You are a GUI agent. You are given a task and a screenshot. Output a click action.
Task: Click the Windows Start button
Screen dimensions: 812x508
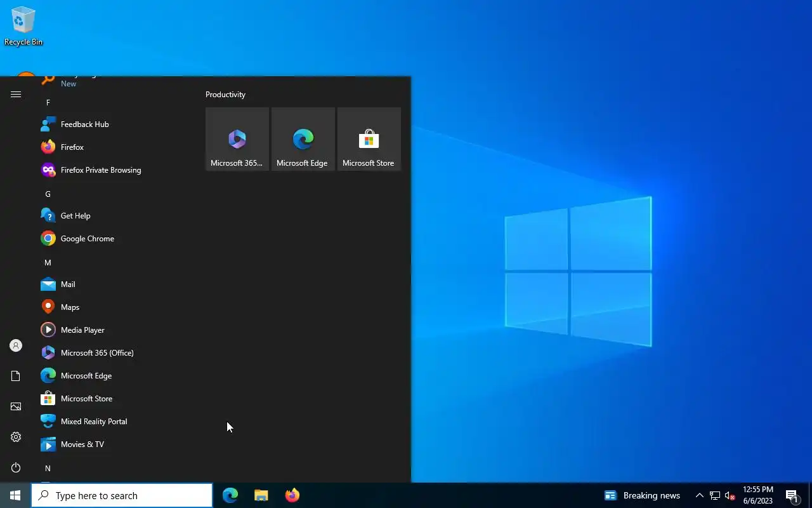15,495
